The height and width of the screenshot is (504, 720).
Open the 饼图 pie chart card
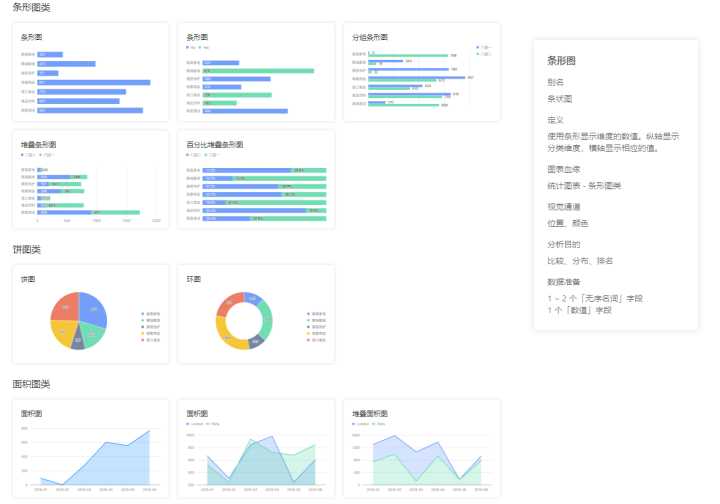pyautogui.click(x=90, y=314)
